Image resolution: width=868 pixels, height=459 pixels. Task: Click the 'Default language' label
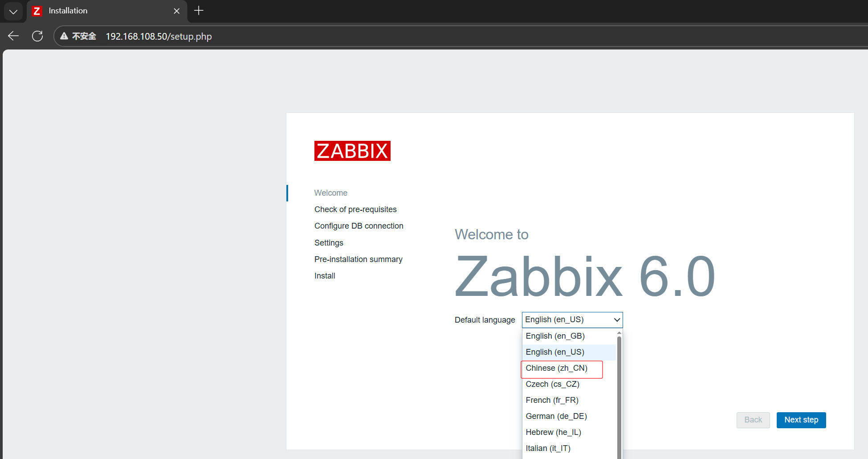coord(485,320)
